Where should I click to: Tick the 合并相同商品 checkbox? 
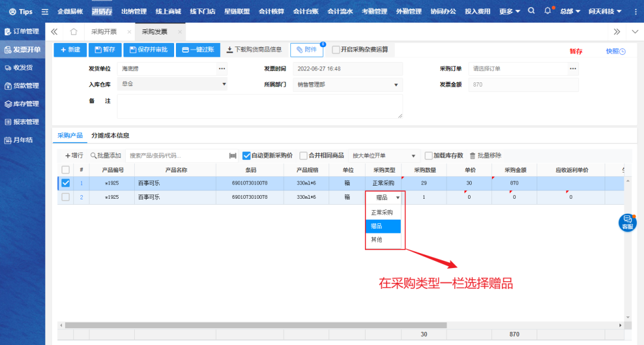(x=304, y=156)
